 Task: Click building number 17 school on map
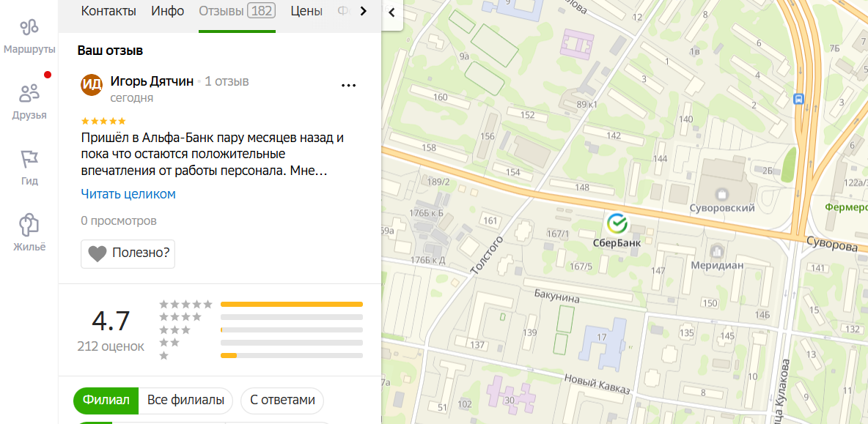tap(603, 337)
